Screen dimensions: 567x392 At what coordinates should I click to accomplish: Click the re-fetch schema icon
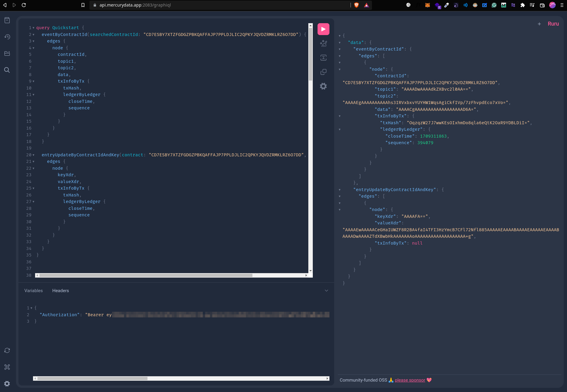pyautogui.click(x=7, y=350)
